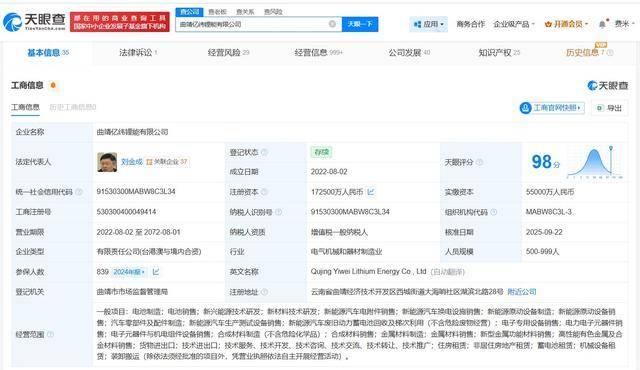
Task: Select the 查公司 search tab
Action: point(189,11)
